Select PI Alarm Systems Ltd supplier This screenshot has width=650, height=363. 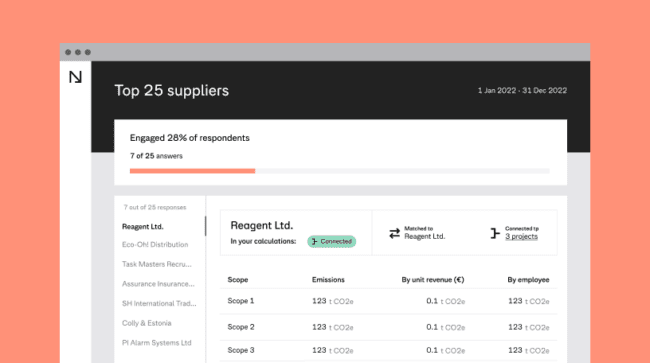pyautogui.click(x=157, y=343)
